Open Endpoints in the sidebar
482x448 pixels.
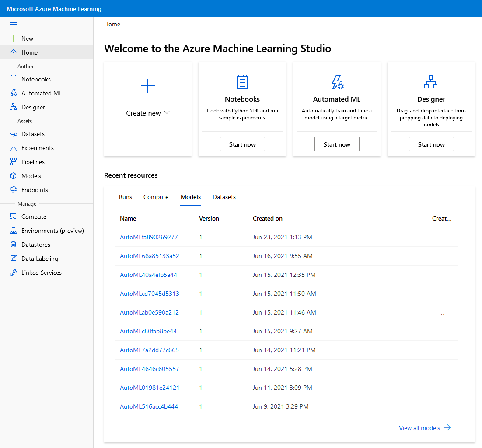(x=35, y=190)
